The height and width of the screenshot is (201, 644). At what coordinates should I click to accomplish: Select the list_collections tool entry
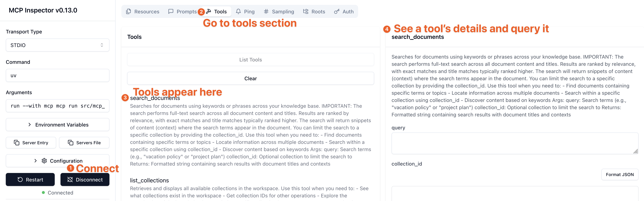(x=150, y=180)
